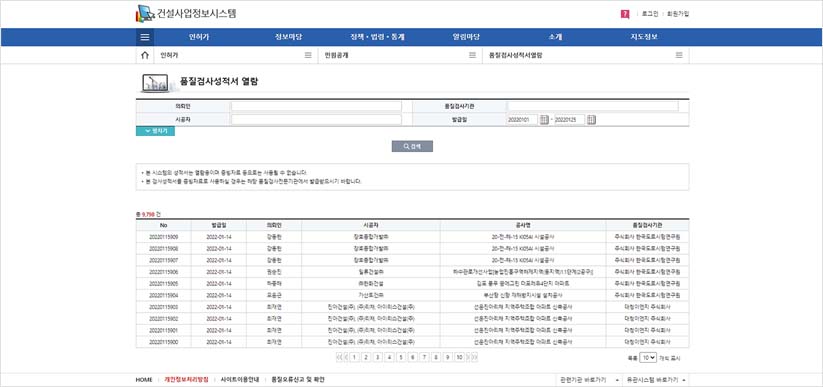Go to results page 4
Image resolution: width=823 pixels, height=387 pixels.
[x=389, y=357]
